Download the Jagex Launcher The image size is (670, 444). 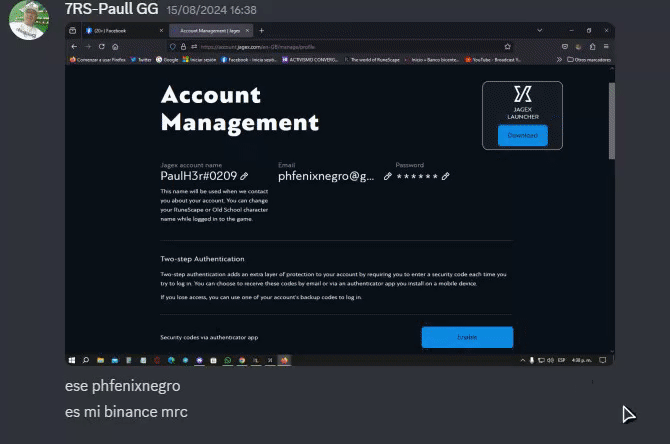click(x=523, y=135)
